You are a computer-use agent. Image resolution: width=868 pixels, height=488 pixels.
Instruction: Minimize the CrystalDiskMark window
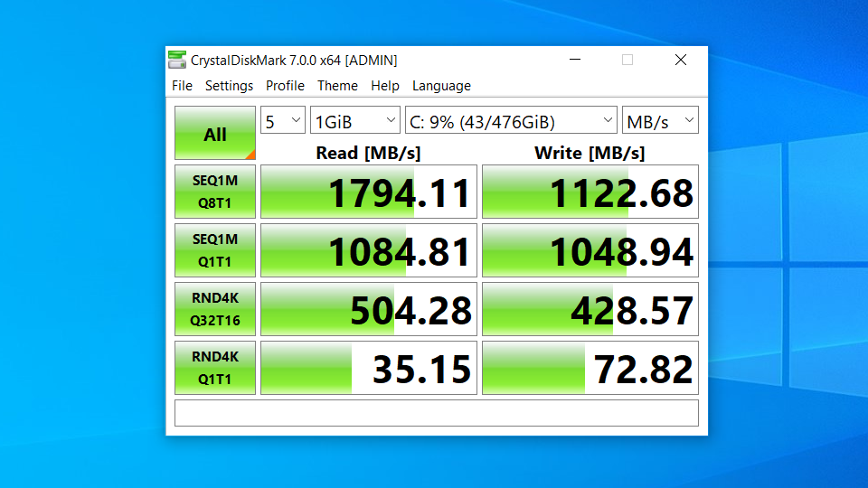[575, 60]
